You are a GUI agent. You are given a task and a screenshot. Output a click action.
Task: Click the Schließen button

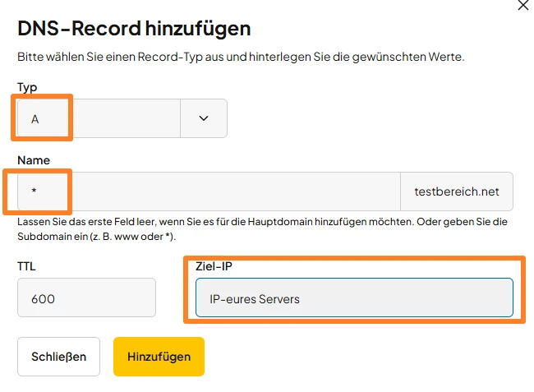[x=58, y=357]
